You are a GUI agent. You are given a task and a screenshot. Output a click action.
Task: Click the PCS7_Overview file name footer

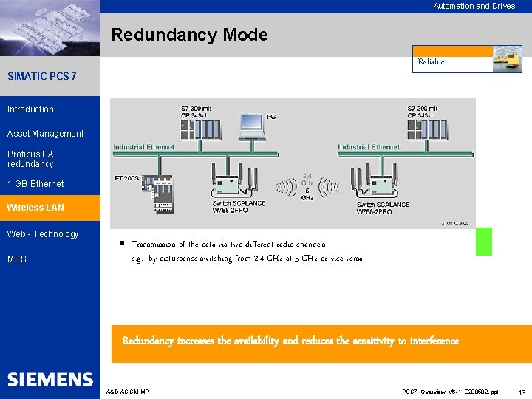click(450, 392)
